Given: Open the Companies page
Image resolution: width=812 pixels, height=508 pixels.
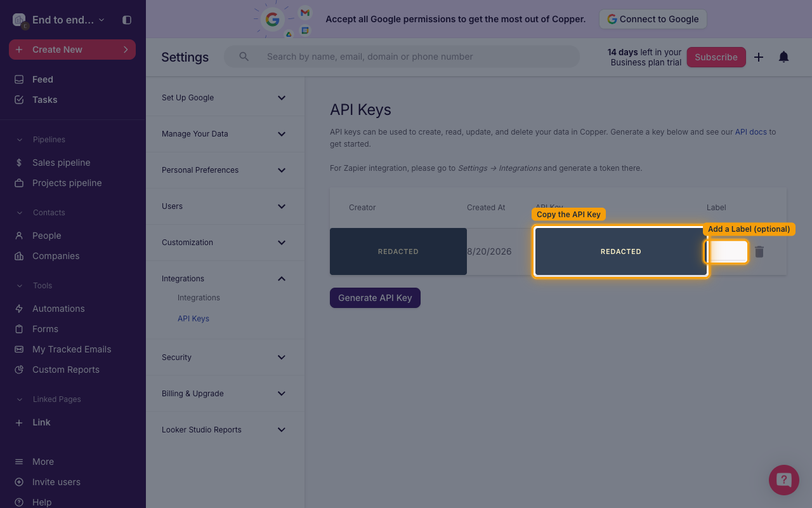Looking at the screenshot, I should [56, 256].
